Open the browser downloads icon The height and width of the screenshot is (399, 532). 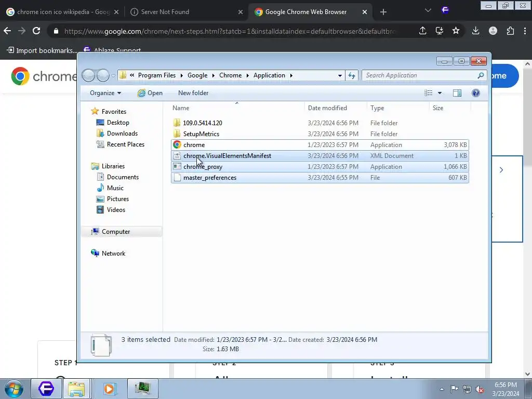(476, 31)
